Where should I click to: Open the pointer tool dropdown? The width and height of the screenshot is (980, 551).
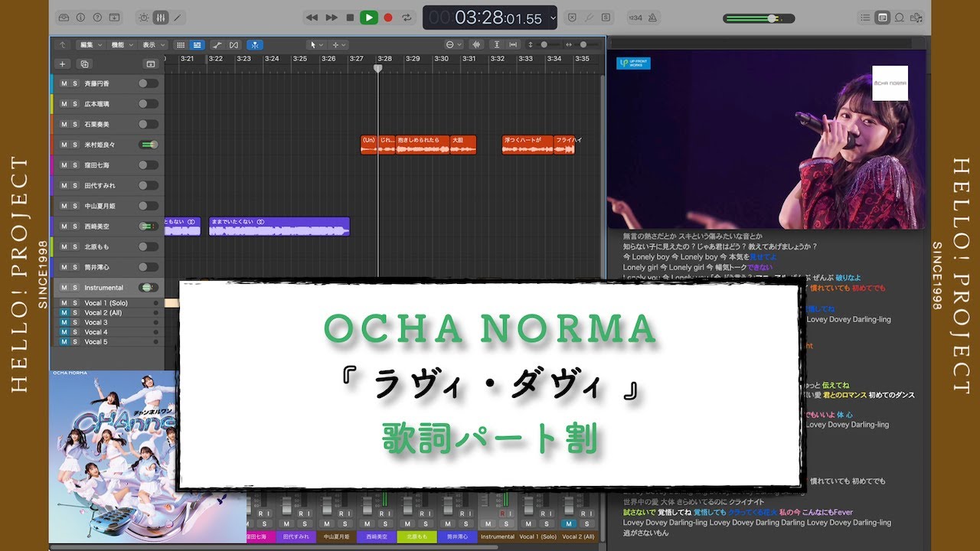[315, 45]
